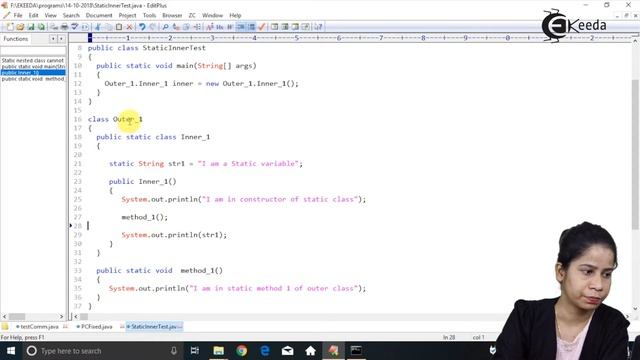
Task: Click the Print Preview toolbar icon
Action: pos(54,27)
